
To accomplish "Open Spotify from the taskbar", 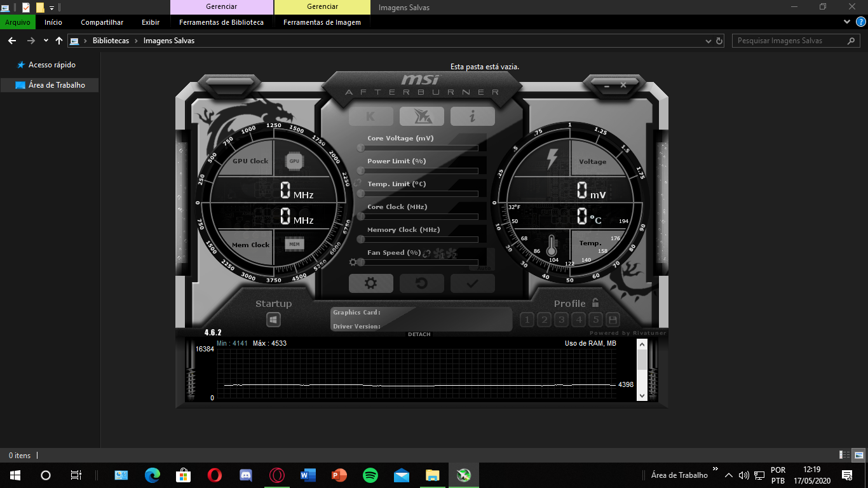I will pos(370,475).
